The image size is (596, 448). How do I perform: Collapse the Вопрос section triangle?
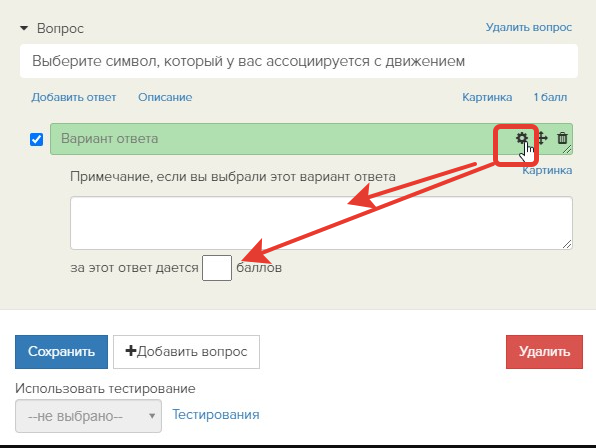tap(24, 28)
